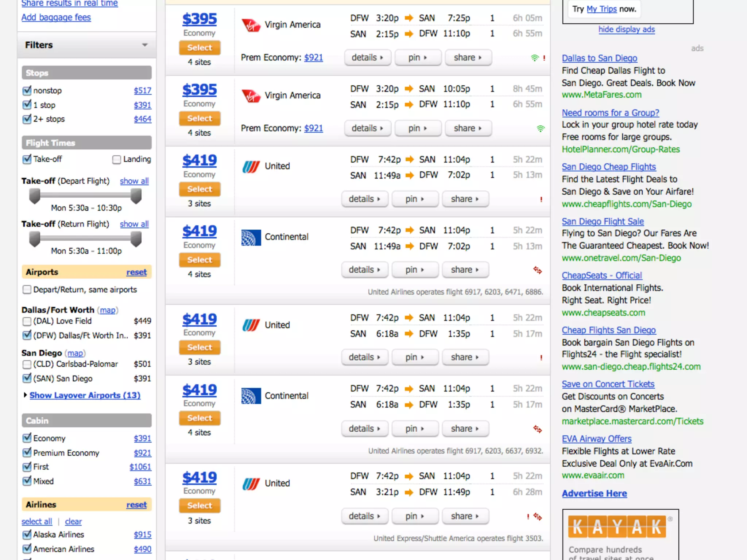
Task: Uncheck the nonstop filter checkbox
Action: click(x=27, y=90)
